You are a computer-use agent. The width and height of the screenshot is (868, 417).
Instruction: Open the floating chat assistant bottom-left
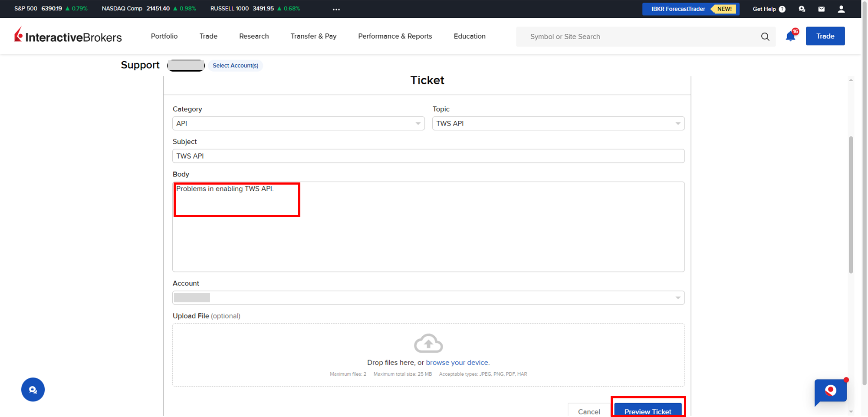tap(33, 390)
